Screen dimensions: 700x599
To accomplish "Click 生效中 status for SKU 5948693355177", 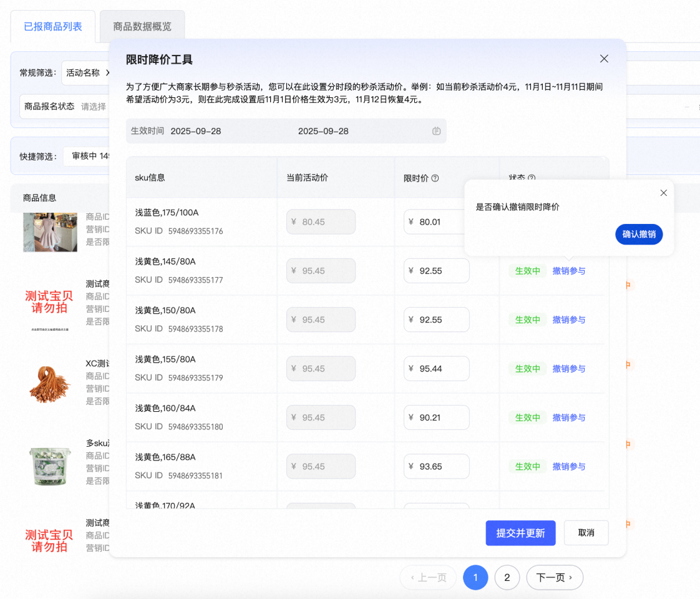I will pyautogui.click(x=528, y=271).
